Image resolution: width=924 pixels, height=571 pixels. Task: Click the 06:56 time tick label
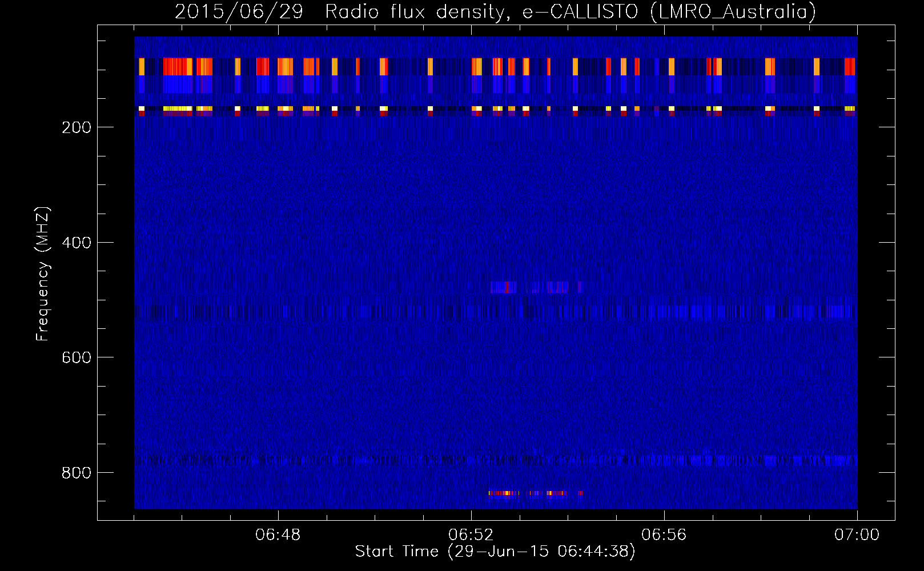(664, 535)
